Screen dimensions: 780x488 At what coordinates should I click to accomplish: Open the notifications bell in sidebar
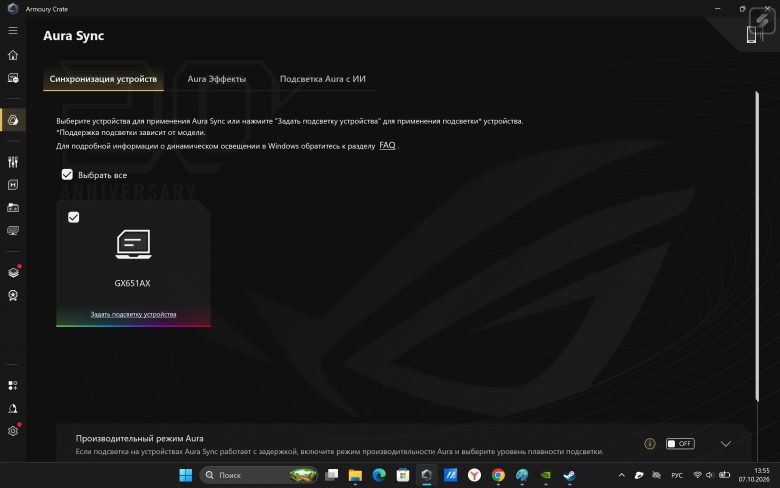tap(13, 408)
